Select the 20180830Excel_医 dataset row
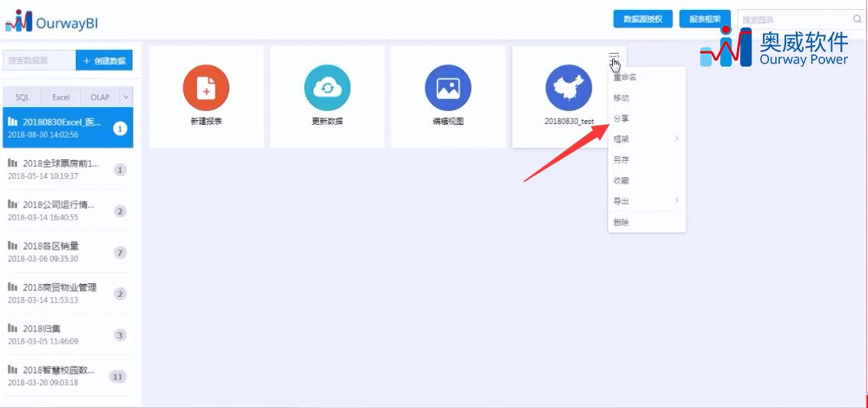The image size is (868, 408). pos(67,128)
